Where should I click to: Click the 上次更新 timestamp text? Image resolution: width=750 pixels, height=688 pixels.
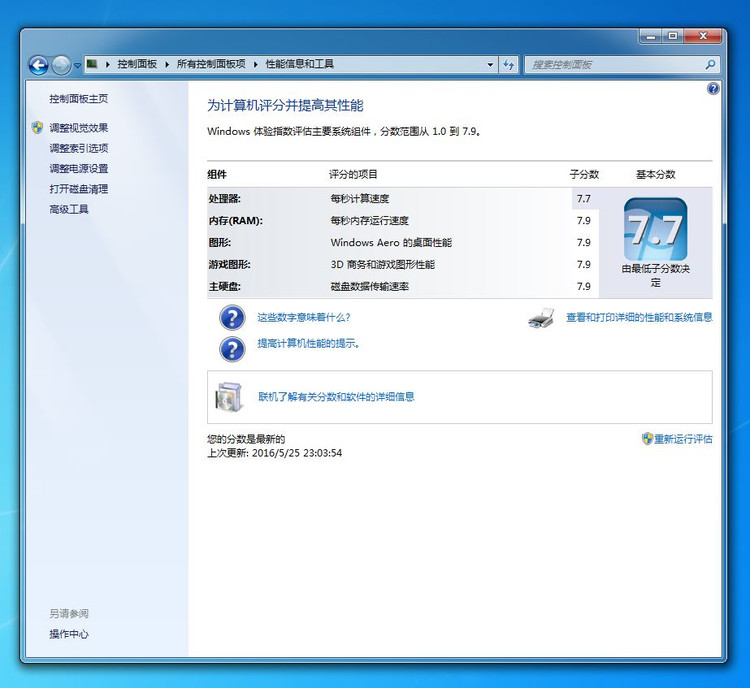pyautogui.click(x=275, y=453)
